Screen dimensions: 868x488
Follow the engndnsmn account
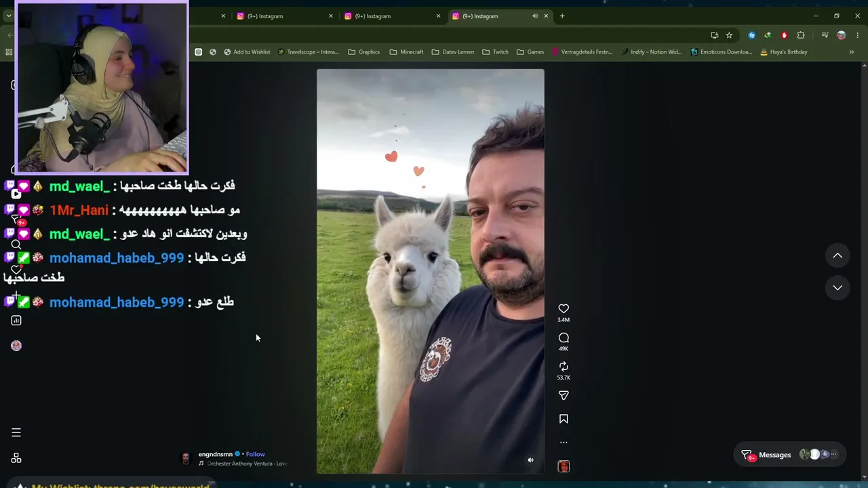coord(255,454)
